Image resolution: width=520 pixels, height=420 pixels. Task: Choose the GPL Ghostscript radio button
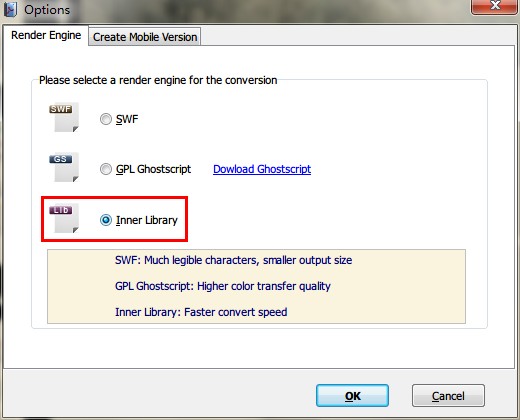pyautogui.click(x=106, y=169)
